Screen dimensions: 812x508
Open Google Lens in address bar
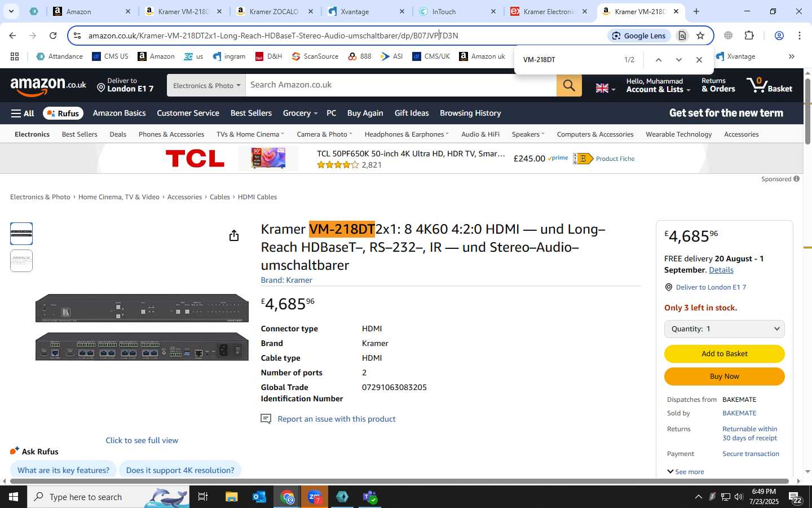(x=639, y=36)
